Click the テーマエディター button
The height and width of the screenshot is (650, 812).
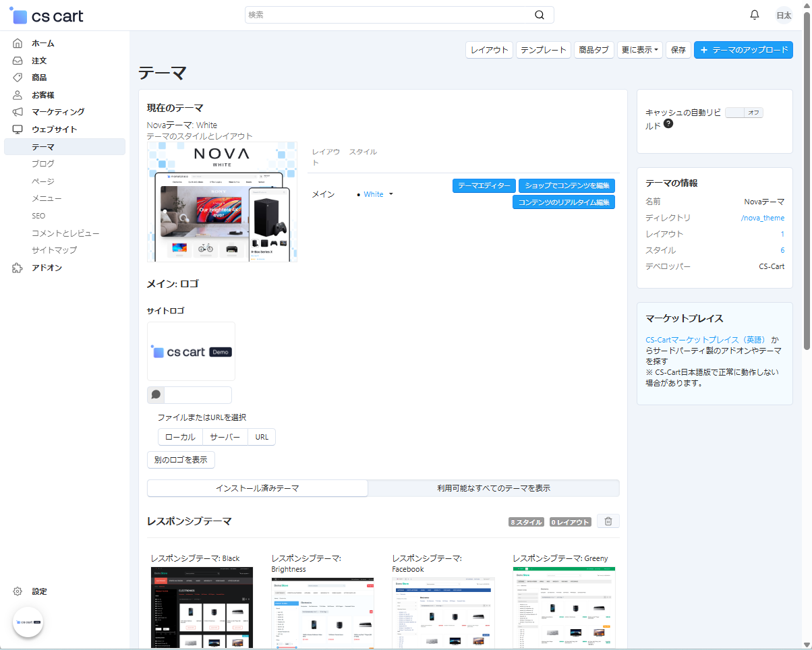pos(484,185)
